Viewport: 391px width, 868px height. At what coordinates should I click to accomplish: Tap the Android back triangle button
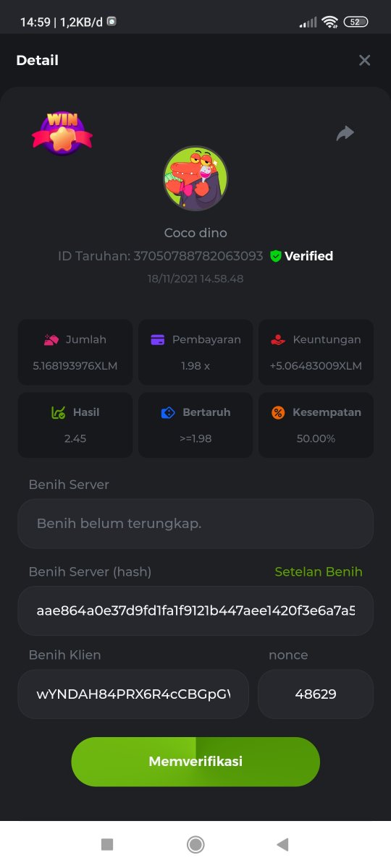point(283,844)
